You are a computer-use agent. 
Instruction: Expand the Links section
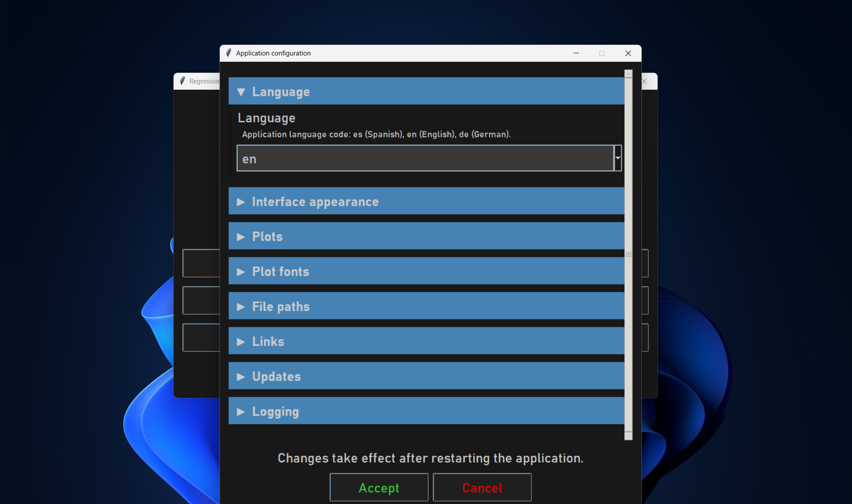point(426,341)
